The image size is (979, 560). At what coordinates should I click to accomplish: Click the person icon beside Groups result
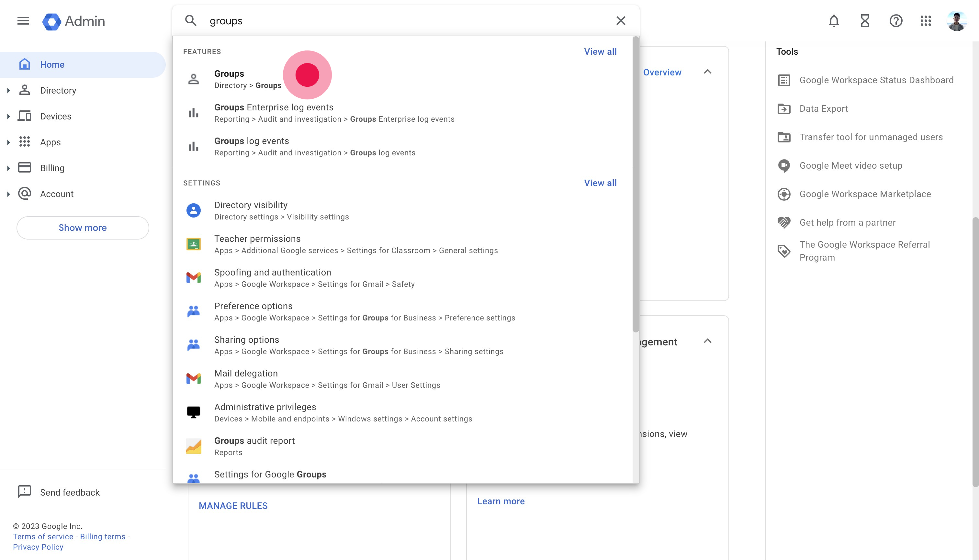[194, 79]
